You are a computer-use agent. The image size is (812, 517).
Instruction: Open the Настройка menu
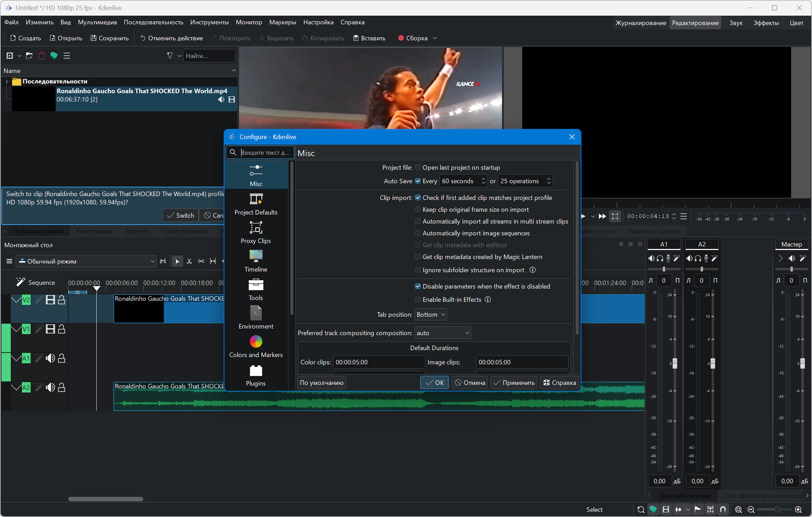(x=318, y=22)
